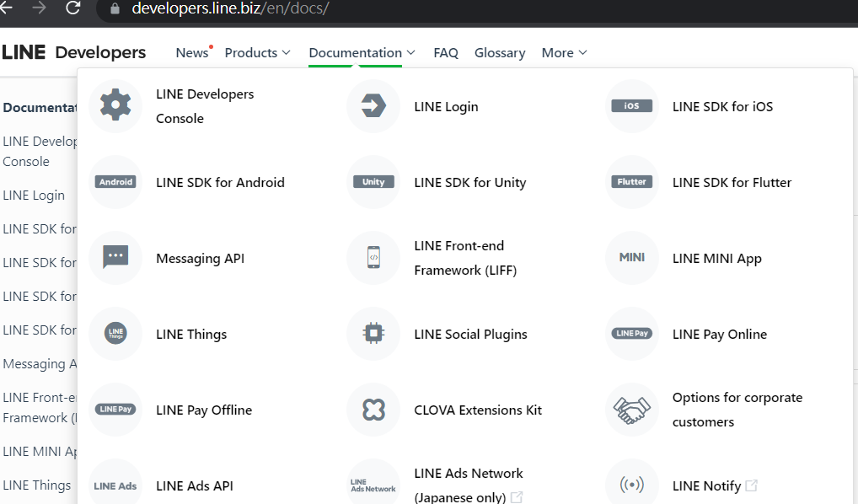This screenshot has width=858, height=504.
Task: Open LINE SDK for iOS docs
Action: pos(722,107)
